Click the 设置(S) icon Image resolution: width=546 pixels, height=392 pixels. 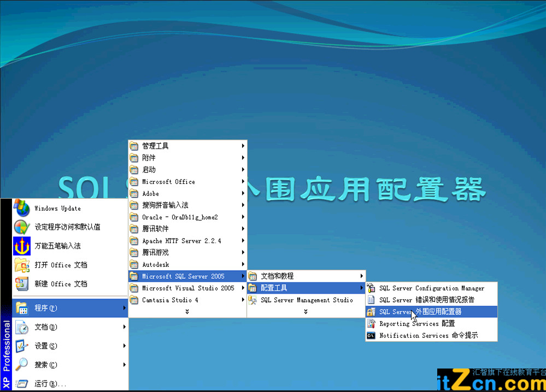(22, 346)
